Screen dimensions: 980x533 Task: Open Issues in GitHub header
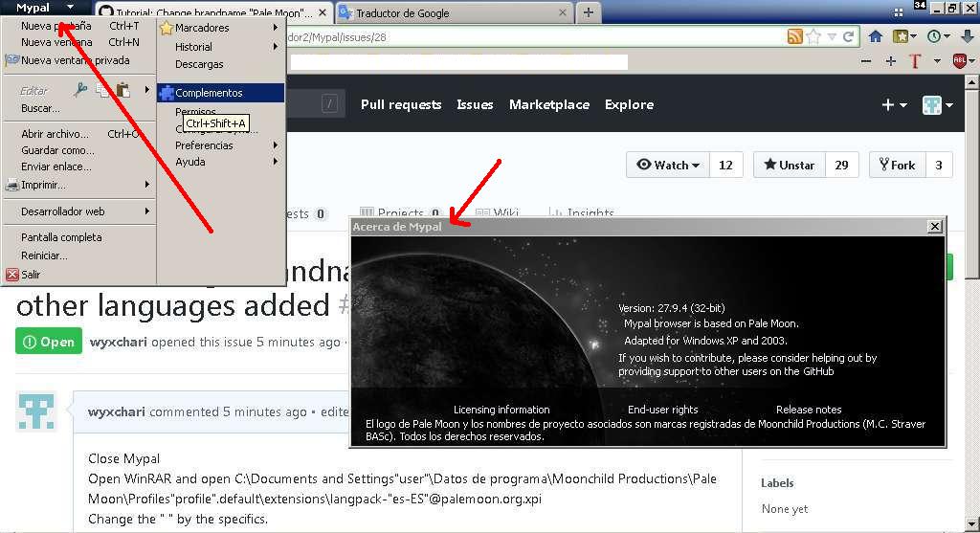coord(475,105)
